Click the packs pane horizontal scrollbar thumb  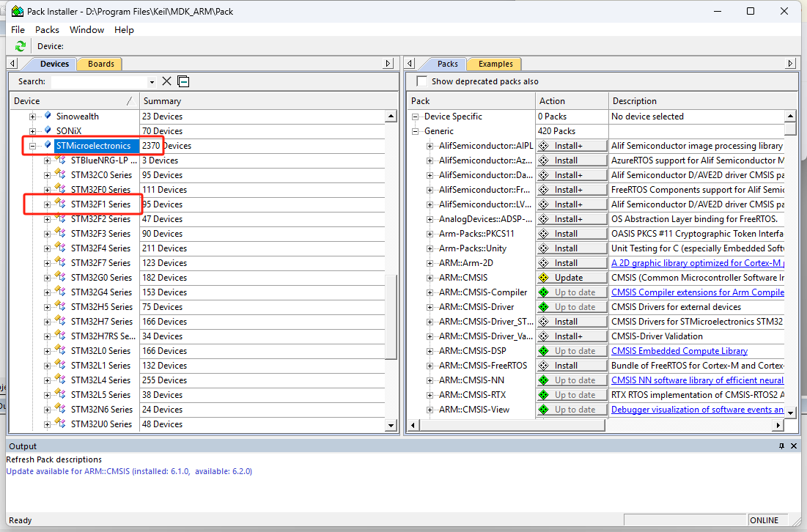[x=512, y=425]
